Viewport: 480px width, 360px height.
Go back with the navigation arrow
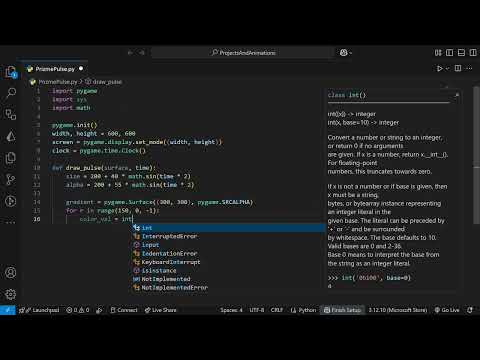click(130, 53)
